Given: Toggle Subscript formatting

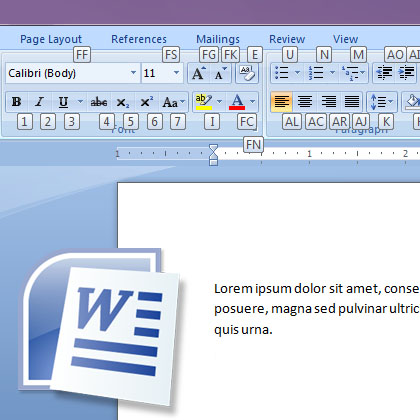Looking at the screenshot, I should point(123,102).
